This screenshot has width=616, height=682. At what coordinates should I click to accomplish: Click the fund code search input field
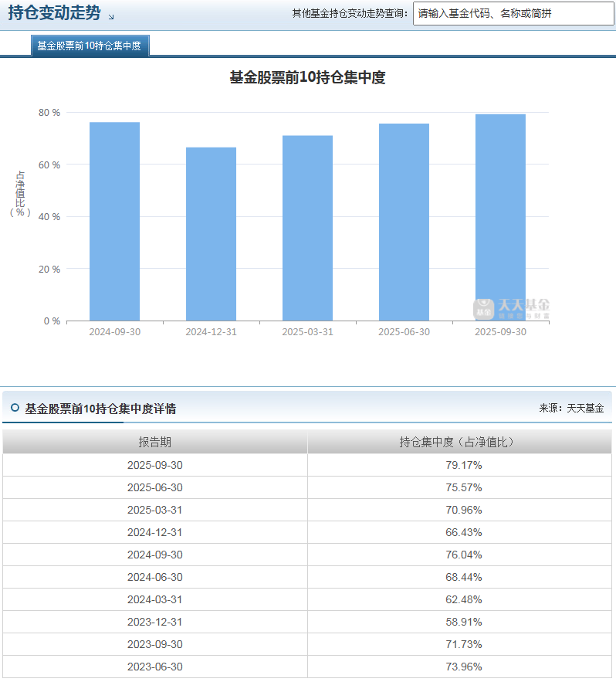513,13
